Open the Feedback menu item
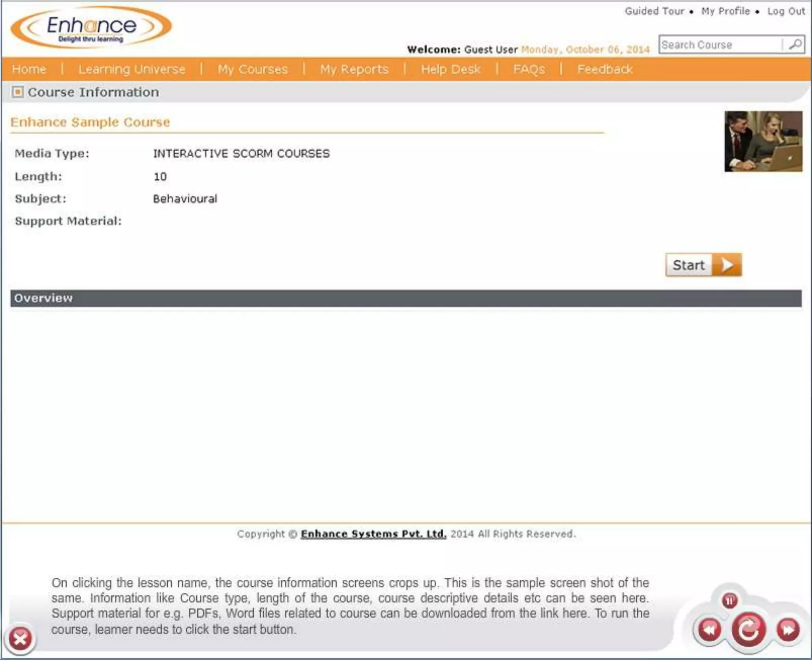The width and height of the screenshot is (812, 661). [x=605, y=69]
